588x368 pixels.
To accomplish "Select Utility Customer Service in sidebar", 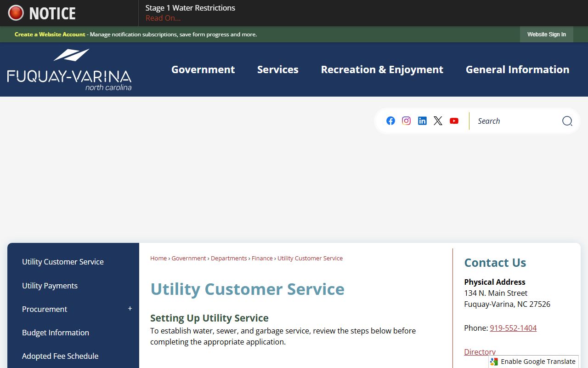I will click(x=63, y=262).
